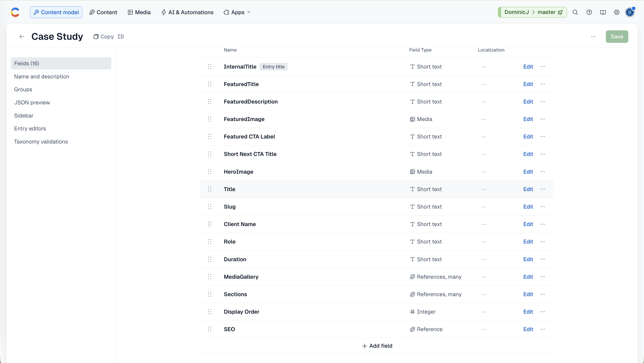Click the Client Name field name
The image size is (644, 363).
[x=240, y=224]
